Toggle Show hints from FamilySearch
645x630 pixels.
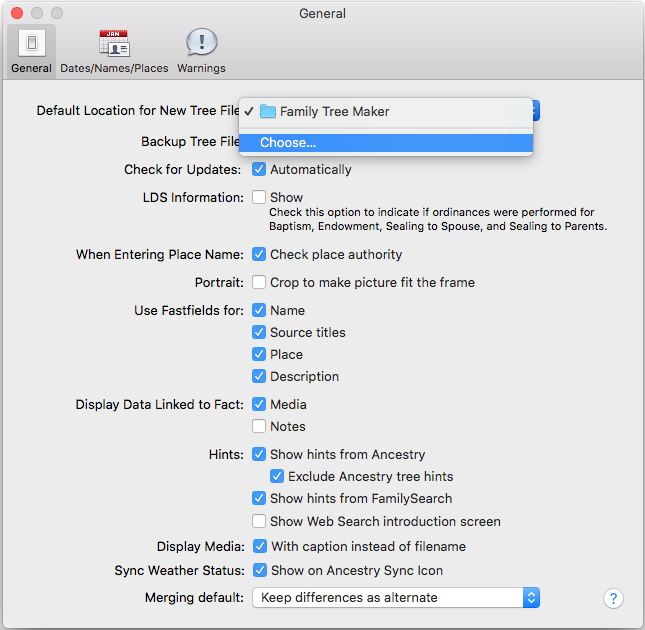tap(259, 498)
